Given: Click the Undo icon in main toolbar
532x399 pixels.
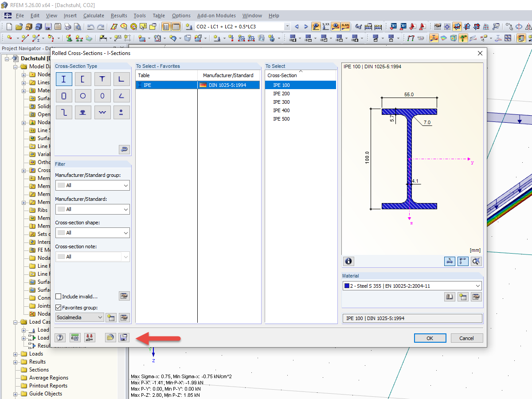Looking at the screenshot, I should pyautogui.click(x=91, y=27).
